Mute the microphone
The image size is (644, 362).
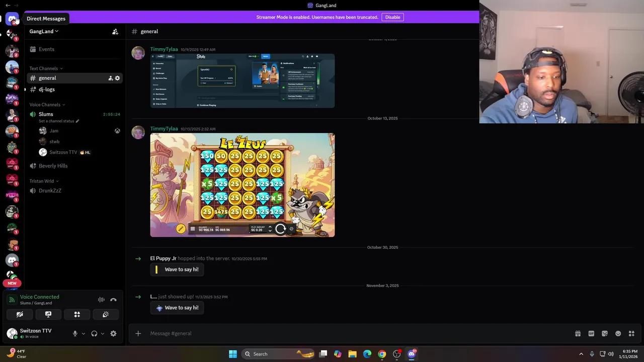75,333
